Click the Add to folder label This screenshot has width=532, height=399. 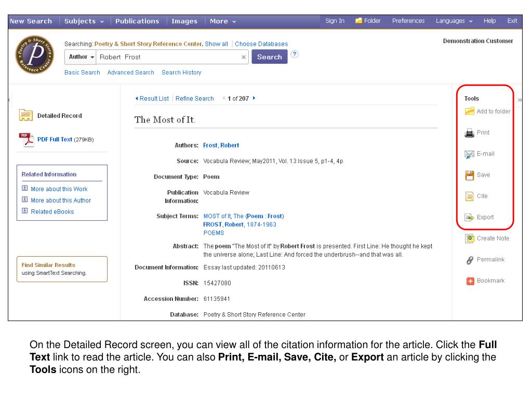[x=494, y=111]
